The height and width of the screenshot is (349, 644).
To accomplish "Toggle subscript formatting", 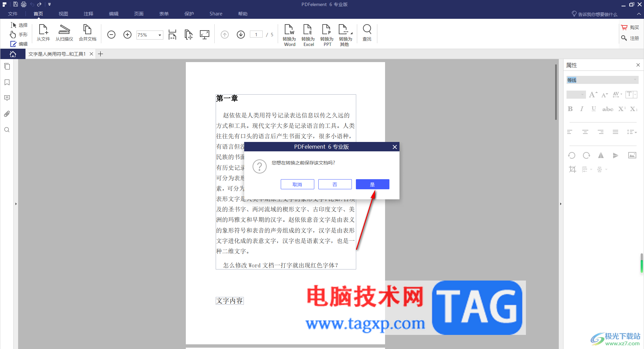I will coord(634,109).
